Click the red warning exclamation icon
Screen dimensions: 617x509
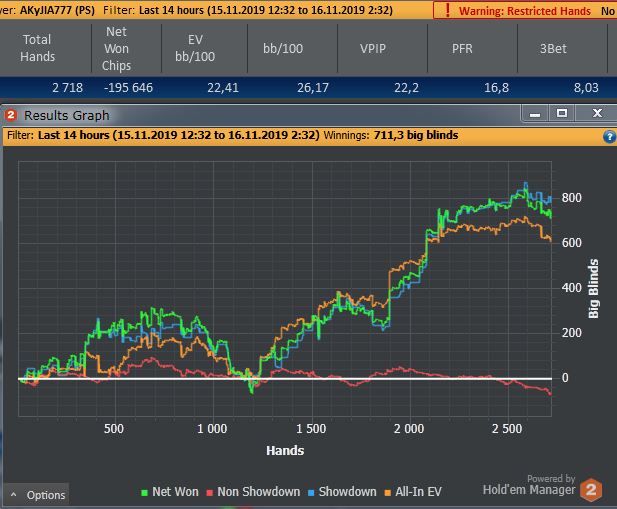[447, 10]
